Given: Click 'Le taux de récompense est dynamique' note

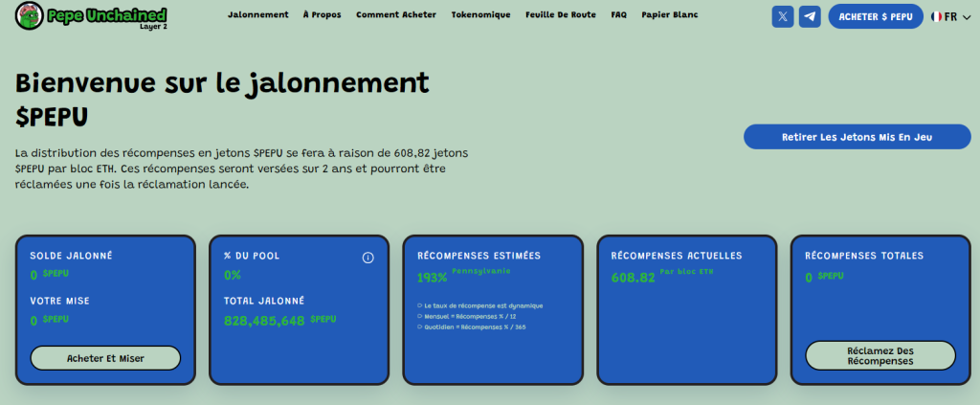Looking at the screenshot, I should [x=483, y=305].
